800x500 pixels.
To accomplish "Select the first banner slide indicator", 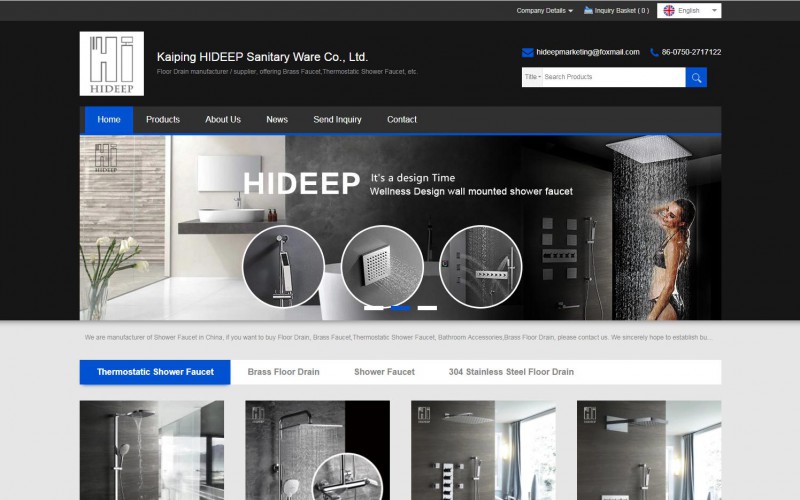I will (373, 308).
